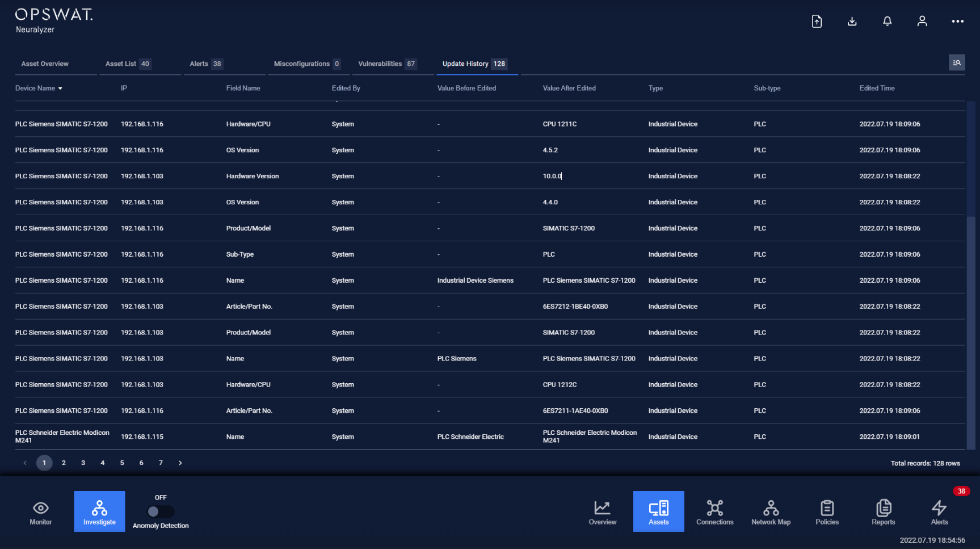Open the Alerts section in bottom bar

coord(939,512)
